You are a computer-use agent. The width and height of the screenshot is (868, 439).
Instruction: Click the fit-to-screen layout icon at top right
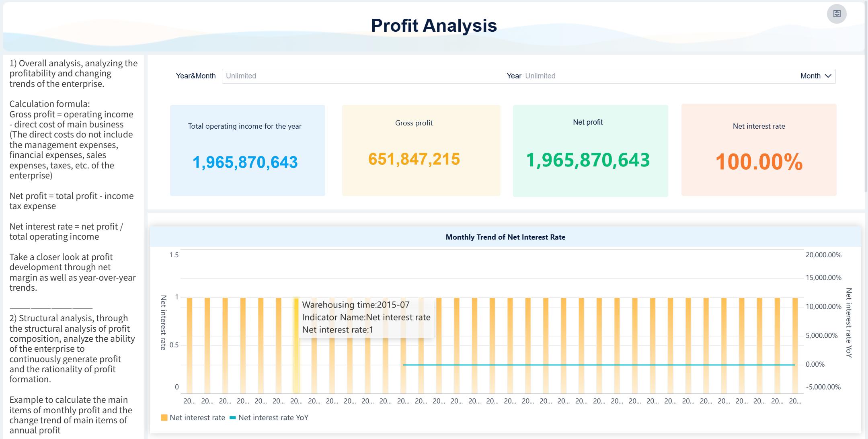tap(837, 14)
